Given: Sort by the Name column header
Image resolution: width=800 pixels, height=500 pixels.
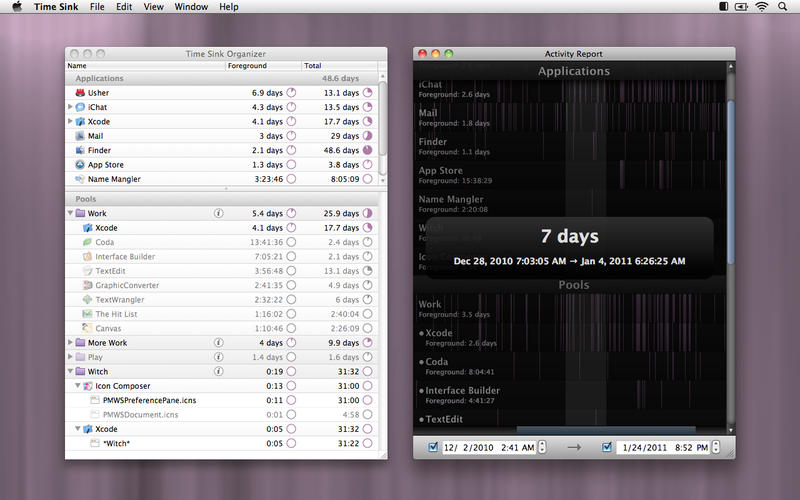Looking at the screenshot, I should click(145, 66).
